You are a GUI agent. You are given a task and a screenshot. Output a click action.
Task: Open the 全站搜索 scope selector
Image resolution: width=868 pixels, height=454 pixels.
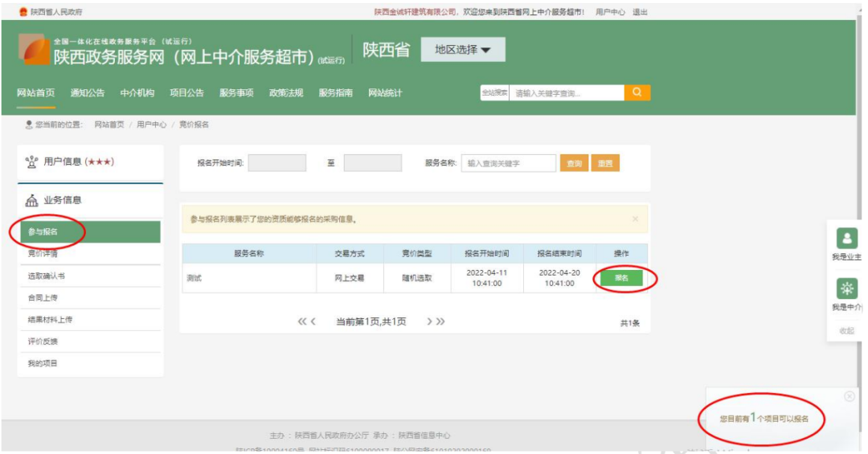tap(494, 92)
